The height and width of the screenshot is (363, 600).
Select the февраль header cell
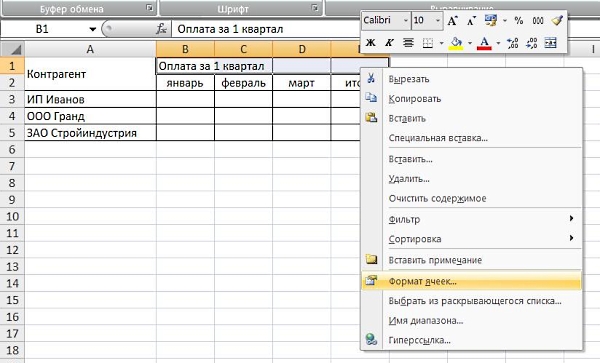[243, 83]
